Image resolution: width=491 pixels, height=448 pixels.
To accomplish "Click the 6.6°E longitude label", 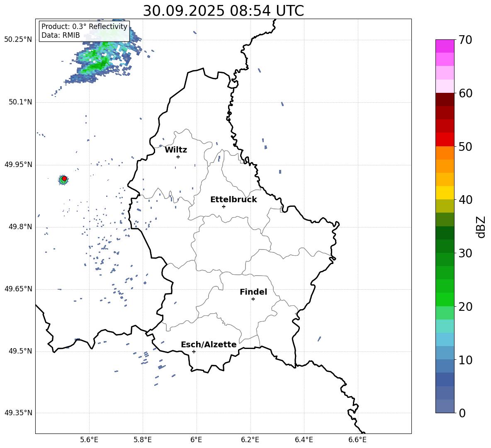I will (x=357, y=440).
